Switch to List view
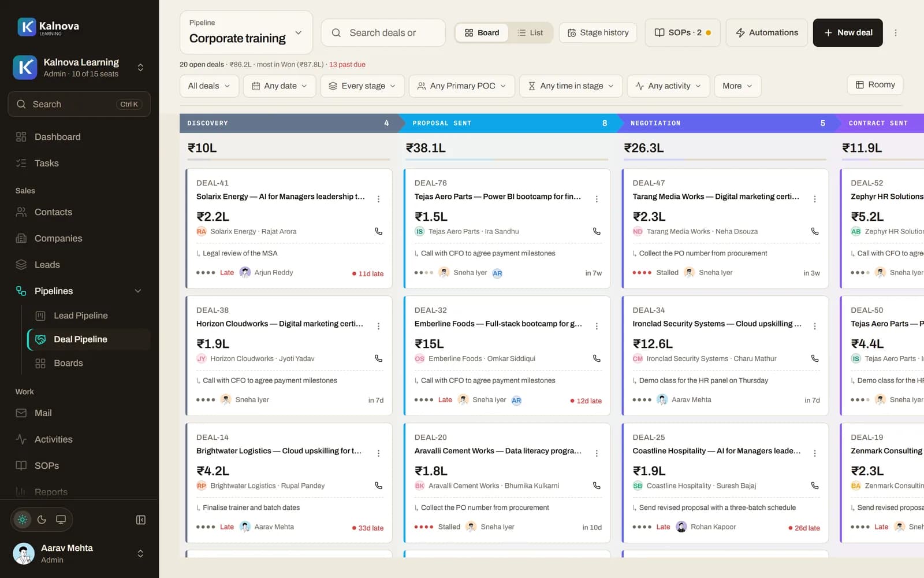 coord(530,33)
